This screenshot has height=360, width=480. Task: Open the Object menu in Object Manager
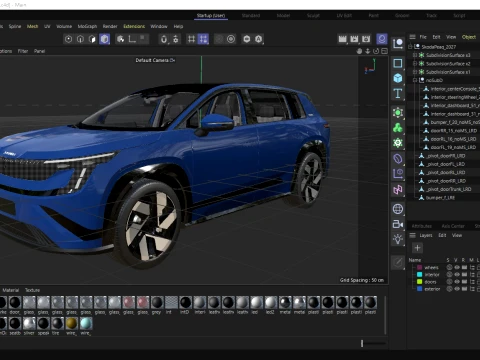(x=469, y=37)
